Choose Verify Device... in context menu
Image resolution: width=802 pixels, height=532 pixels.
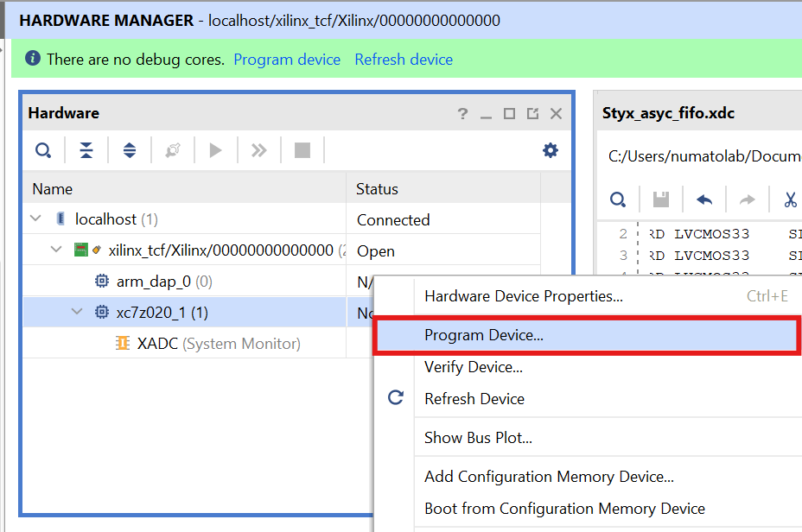474,367
